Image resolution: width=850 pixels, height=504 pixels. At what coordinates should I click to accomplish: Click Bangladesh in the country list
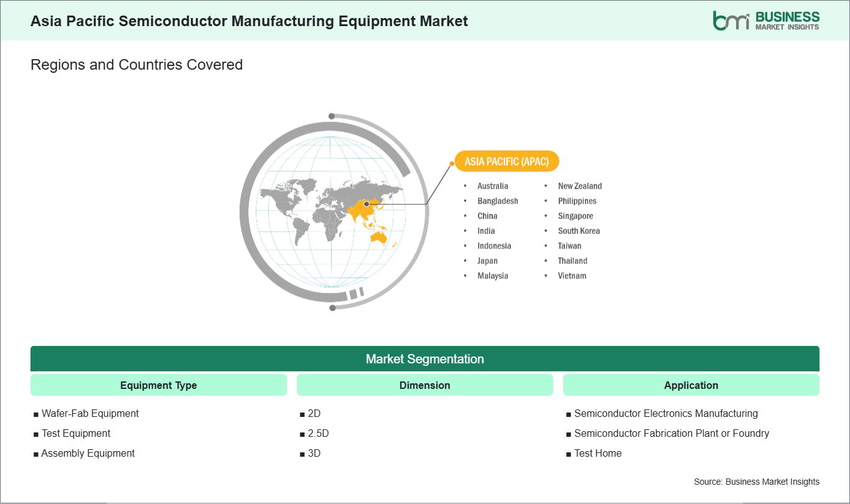(x=497, y=201)
